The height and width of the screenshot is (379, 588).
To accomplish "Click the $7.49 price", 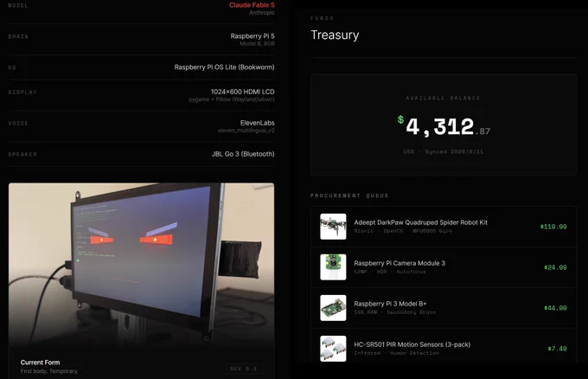I will (x=557, y=349).
